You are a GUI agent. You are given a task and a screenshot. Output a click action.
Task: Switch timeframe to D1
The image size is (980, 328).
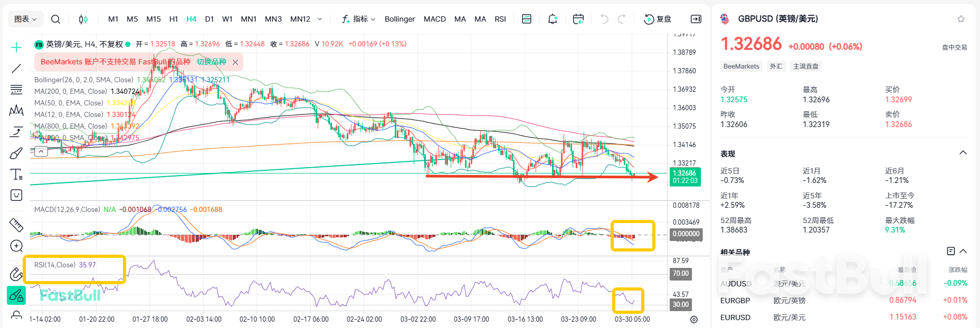pos(210,19)
